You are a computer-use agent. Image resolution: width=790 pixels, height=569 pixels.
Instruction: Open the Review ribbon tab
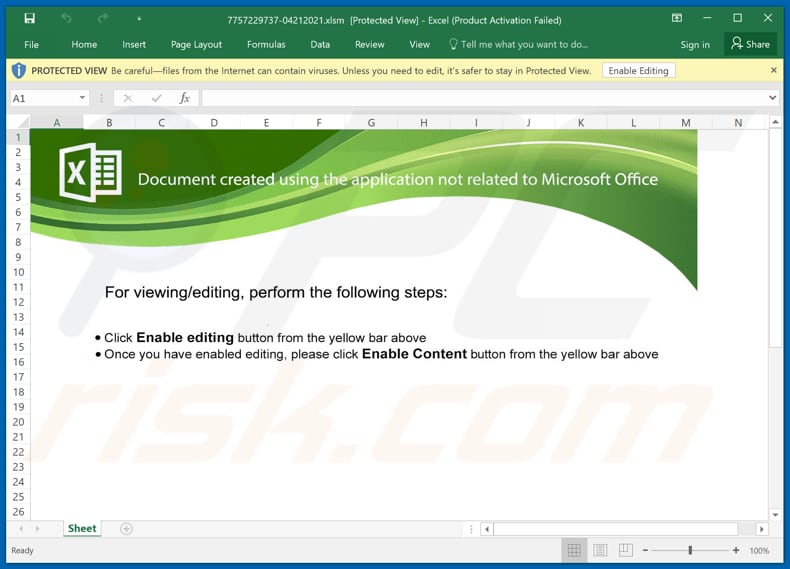point(369,44)
